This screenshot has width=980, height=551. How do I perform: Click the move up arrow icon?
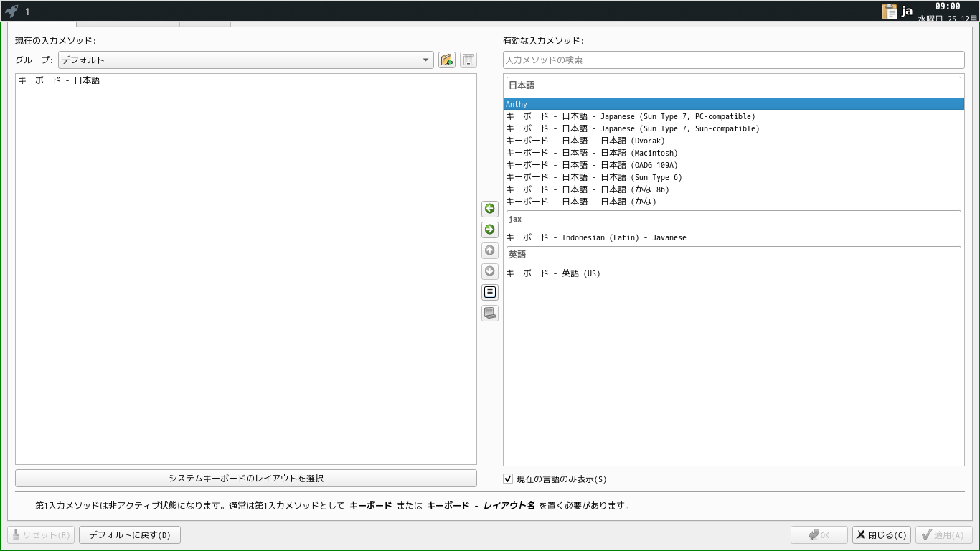(490, 250)
